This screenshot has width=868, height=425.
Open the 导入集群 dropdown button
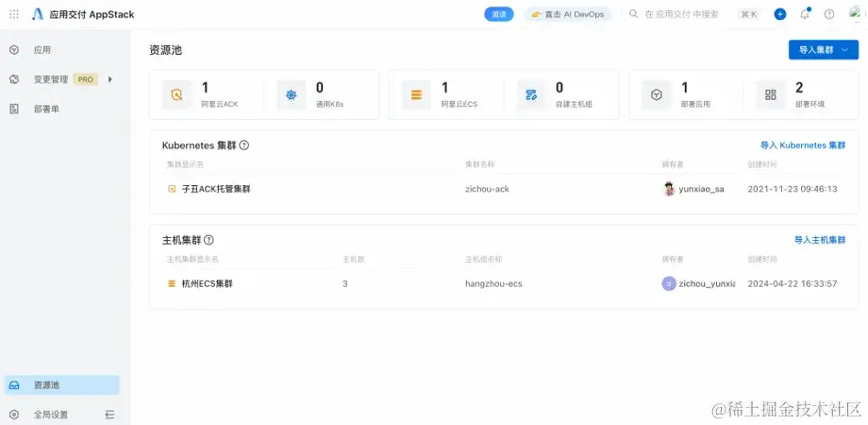point(823,50)
